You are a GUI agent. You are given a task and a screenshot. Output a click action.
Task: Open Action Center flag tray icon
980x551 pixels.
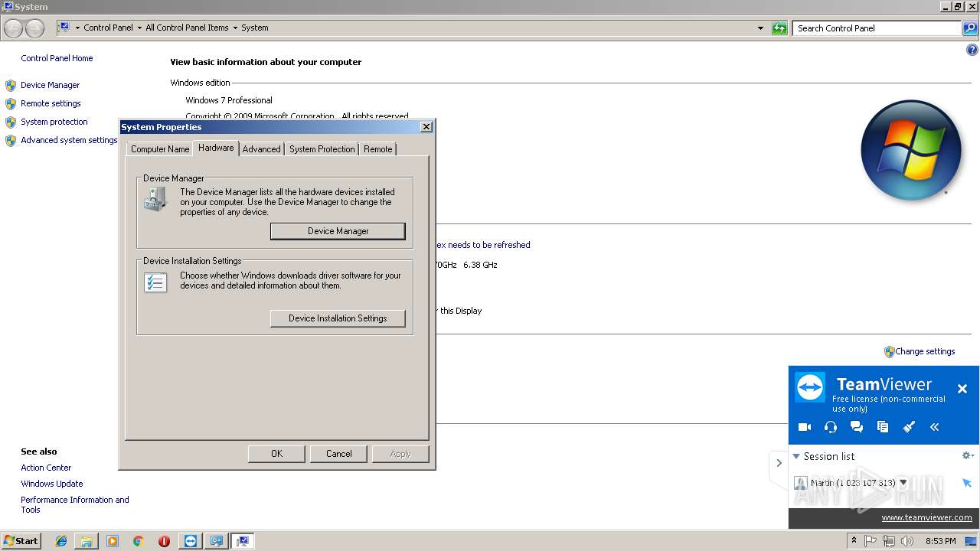pyautogui.click(x=871, y=541)
